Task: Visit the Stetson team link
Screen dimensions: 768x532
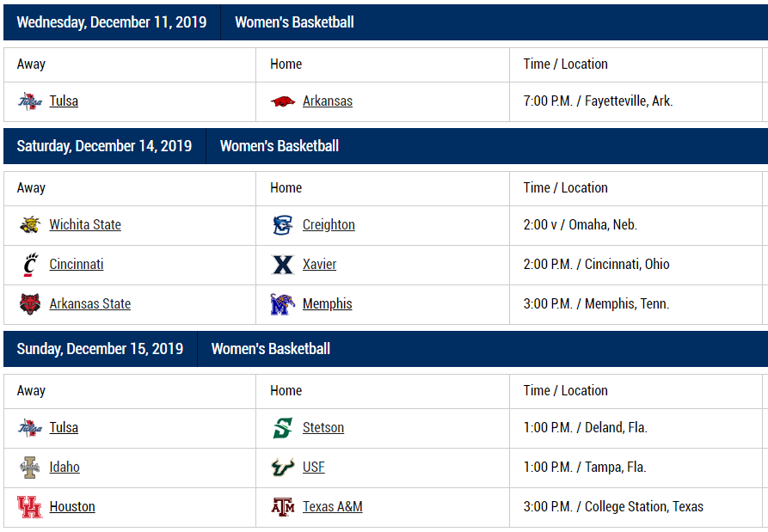Action: (323, 428)
